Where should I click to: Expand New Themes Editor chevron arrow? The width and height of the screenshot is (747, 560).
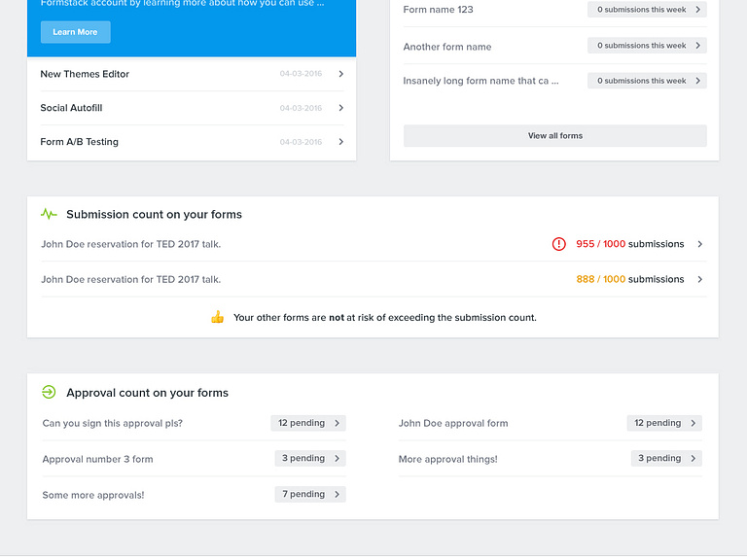pyautogui.click(x=341, y=74)
